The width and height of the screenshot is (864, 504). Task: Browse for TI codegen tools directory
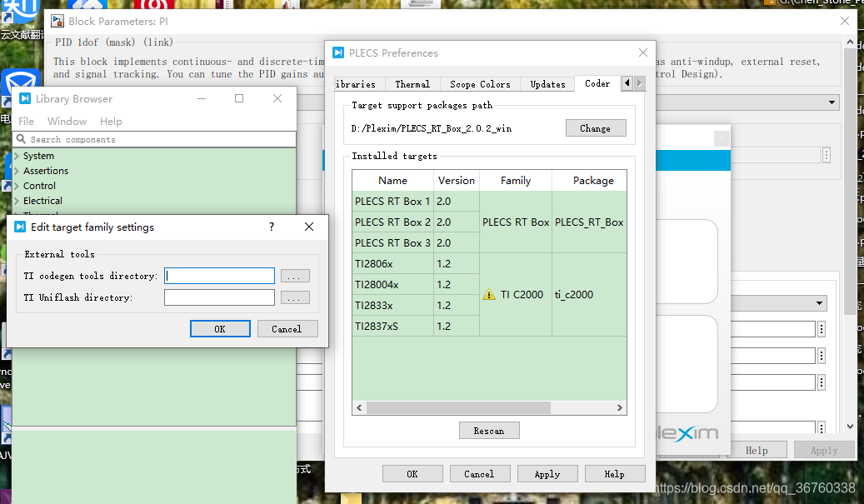(x=295, y=276)
